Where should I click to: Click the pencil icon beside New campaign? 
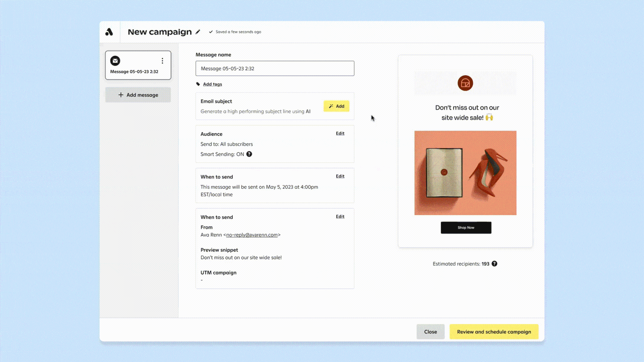(x=198, y=32)
